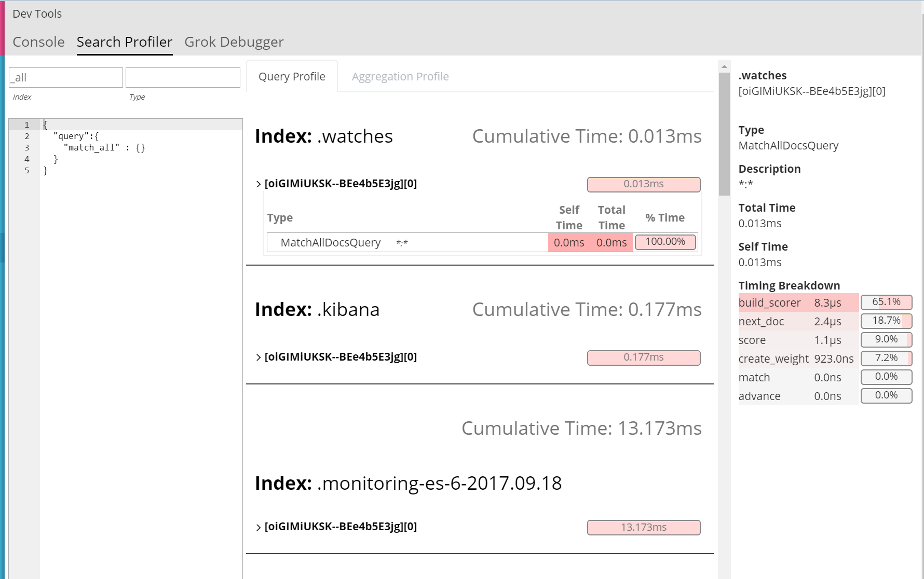Click the 0.177ms shard time bar
Screen dimensions: 924x579
pos(644,357)
